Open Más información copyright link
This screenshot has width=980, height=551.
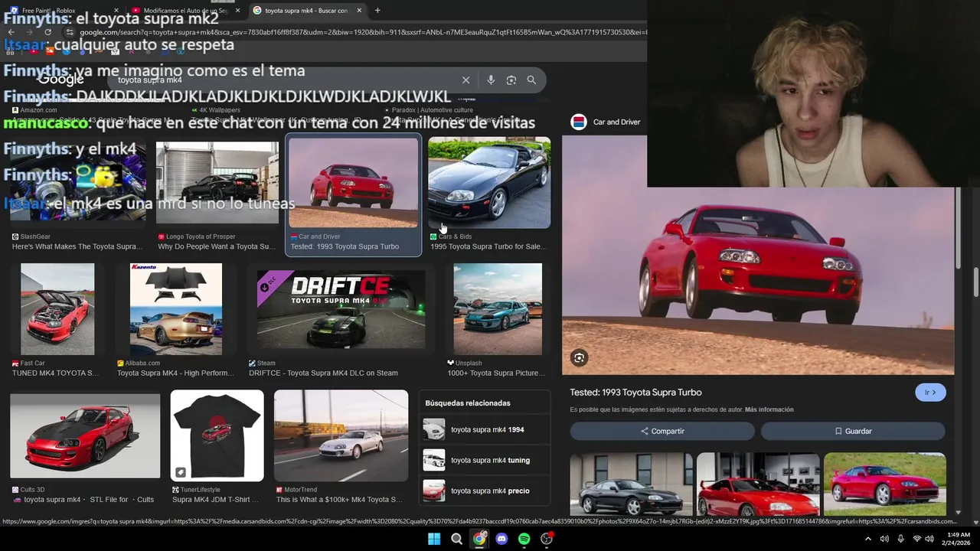pos(769,410)
